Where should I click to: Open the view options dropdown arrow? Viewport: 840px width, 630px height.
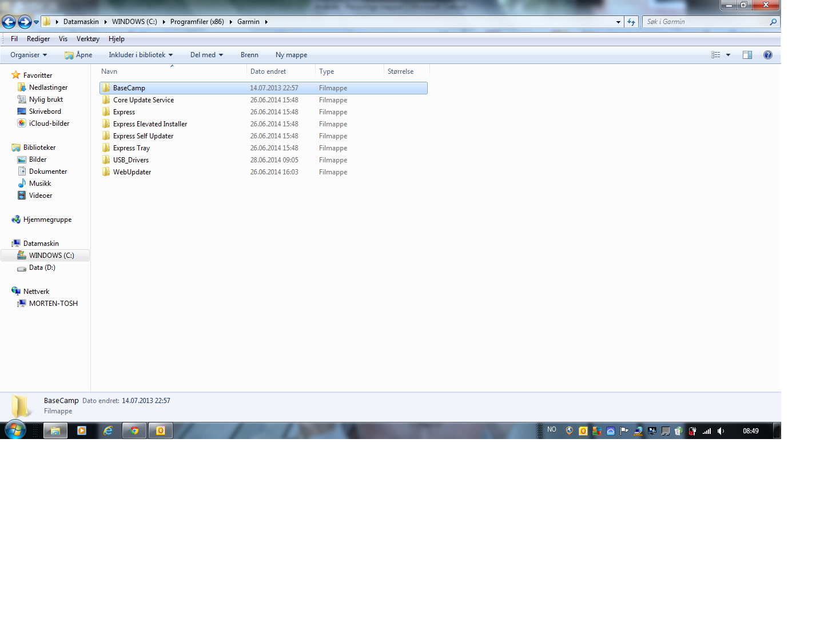click(728, 55)
